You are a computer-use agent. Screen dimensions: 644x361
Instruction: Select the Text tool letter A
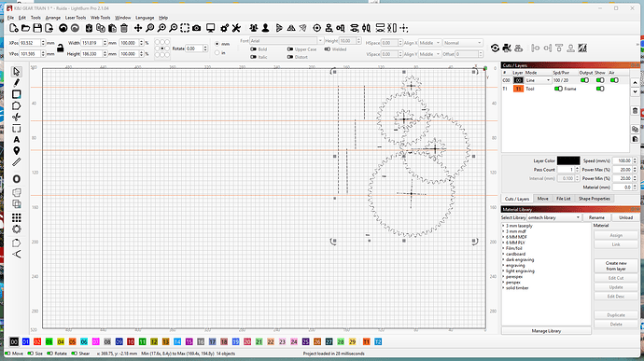17,140
